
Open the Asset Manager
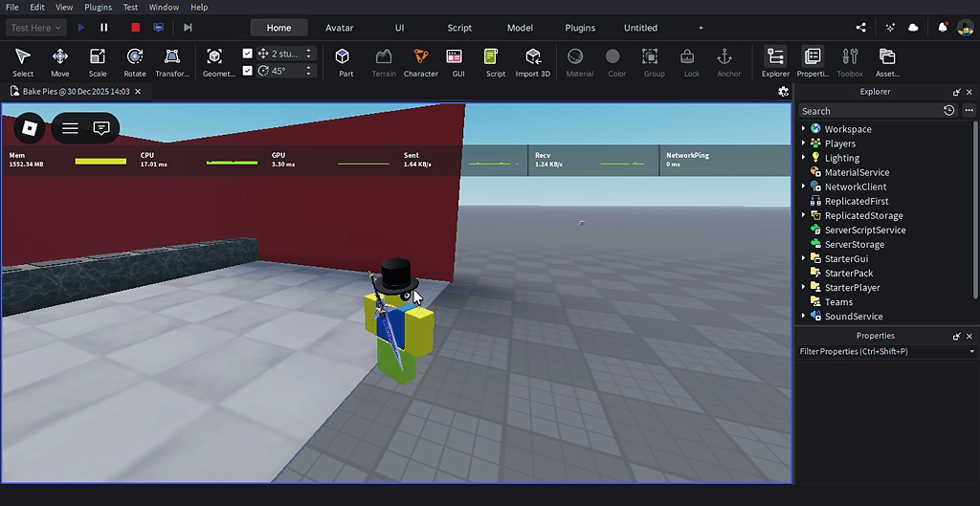point(887,62)
